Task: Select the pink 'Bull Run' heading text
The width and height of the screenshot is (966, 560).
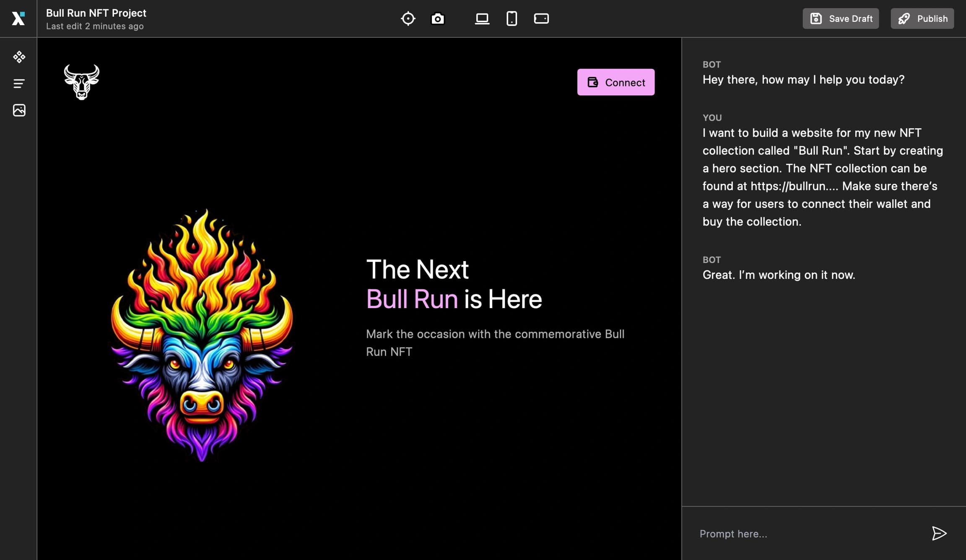Action: pos(412,299)
